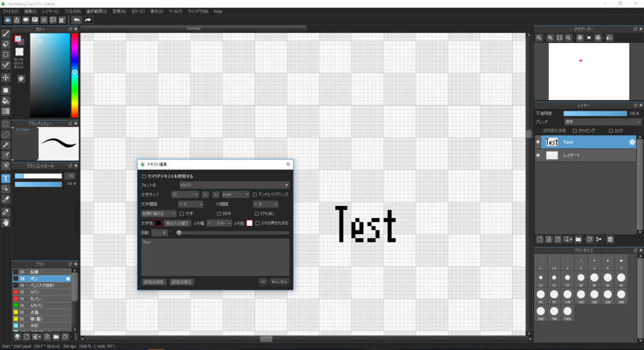Screen dimensions: 644x350
Task: Add a new layer in Layers panel
Action: pyautogui.click(x=540, y=239)
